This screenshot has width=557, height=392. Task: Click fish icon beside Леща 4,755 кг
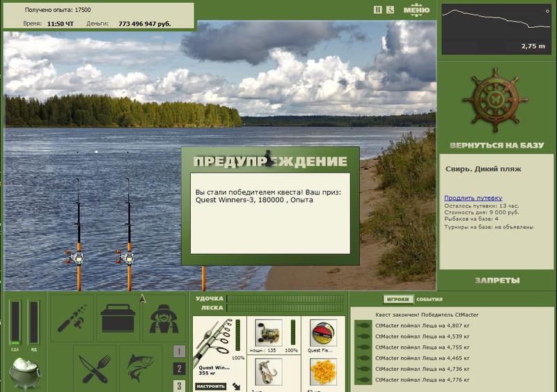pos(363,347)
